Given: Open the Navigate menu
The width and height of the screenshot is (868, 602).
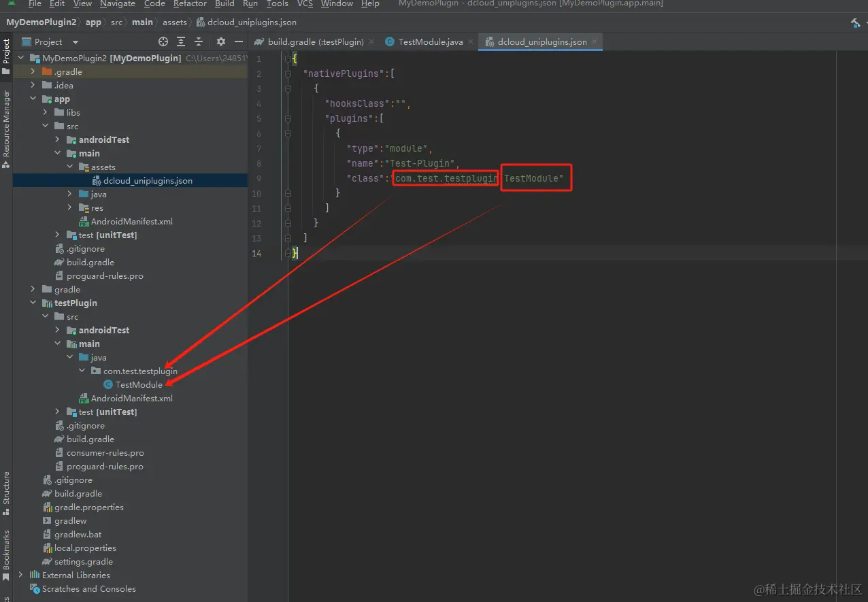Looking at the screenshot, I should [117, 3].
